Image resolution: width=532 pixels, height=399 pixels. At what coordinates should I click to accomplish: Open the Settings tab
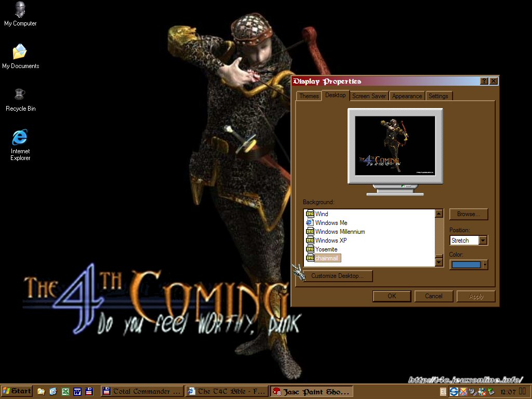tap(438, 96)
